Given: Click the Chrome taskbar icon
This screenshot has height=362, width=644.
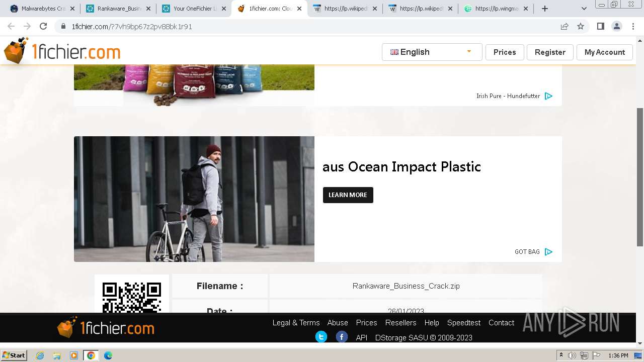Looking at the screenshot, I should click(x=91, y=355).
